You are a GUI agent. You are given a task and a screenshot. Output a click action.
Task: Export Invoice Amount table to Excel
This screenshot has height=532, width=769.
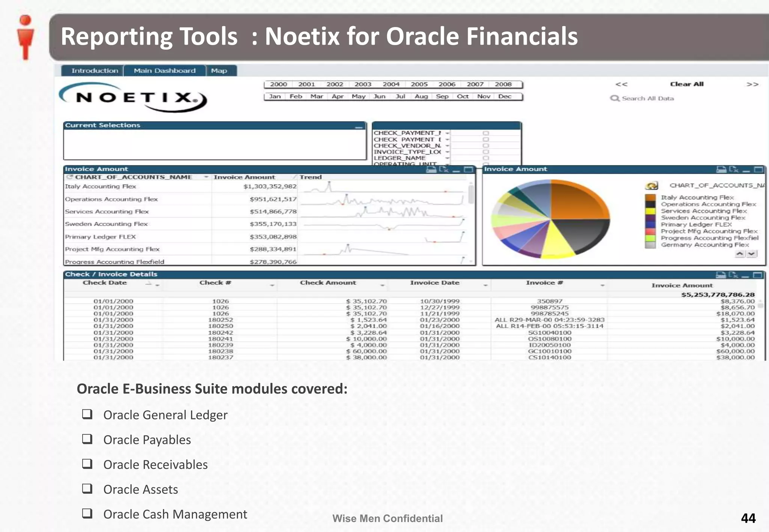pyautogui.click(x=444, y=170)
